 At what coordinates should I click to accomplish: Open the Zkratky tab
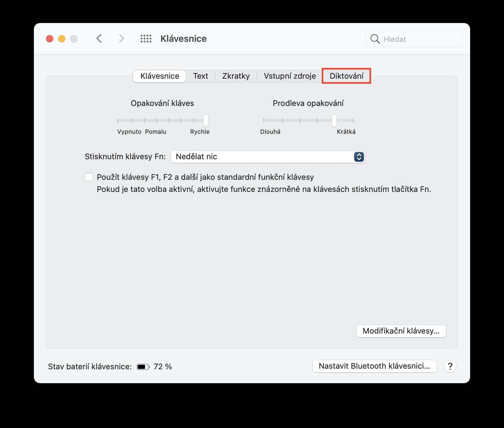[x=236, y=76]
